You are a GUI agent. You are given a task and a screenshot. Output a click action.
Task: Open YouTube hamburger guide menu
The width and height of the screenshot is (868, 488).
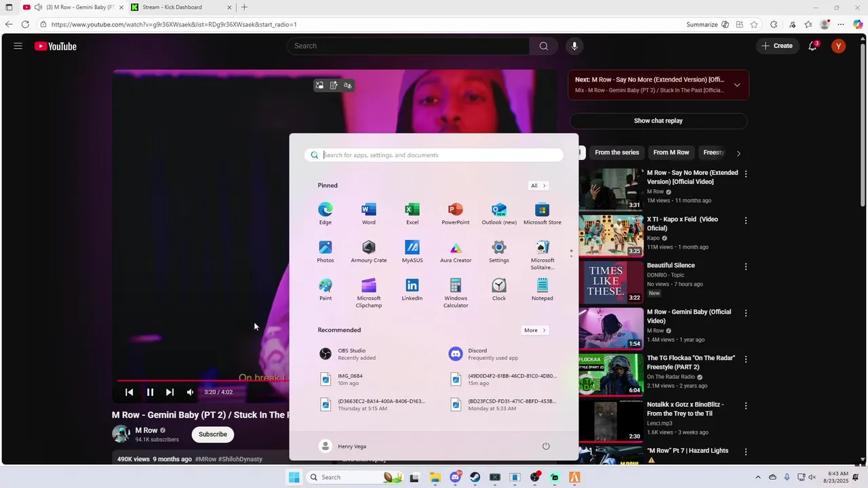point(18,46)
